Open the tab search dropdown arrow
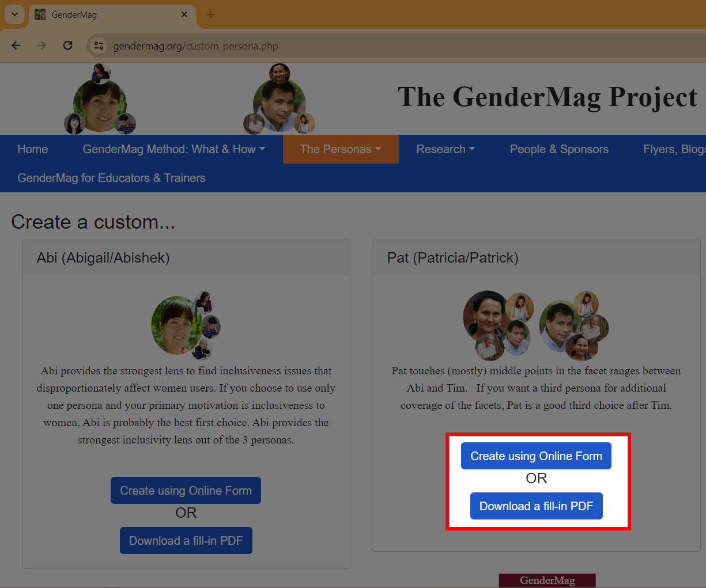Image resolution: width=706 pixels, height=588 pixels. [x=14, y=14]
